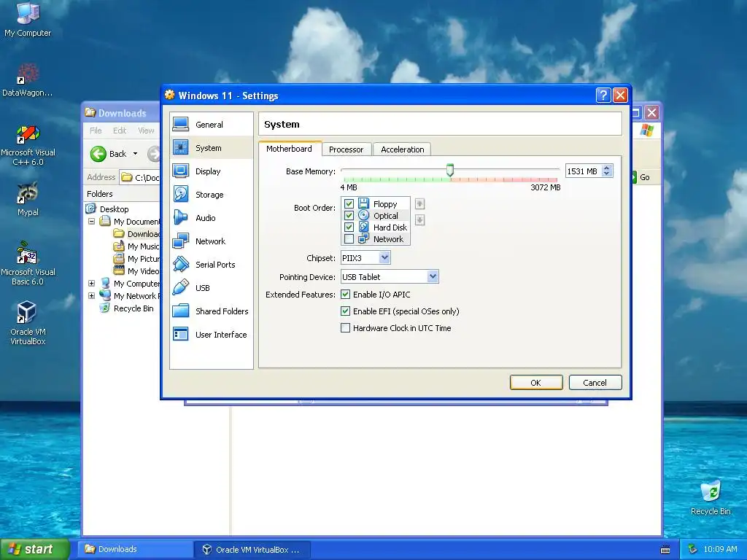Viewport: 747px width, 560px height.
Task: Open Microsoft Visual C++ 6.0 desktop icon
Action: (28, 145)
